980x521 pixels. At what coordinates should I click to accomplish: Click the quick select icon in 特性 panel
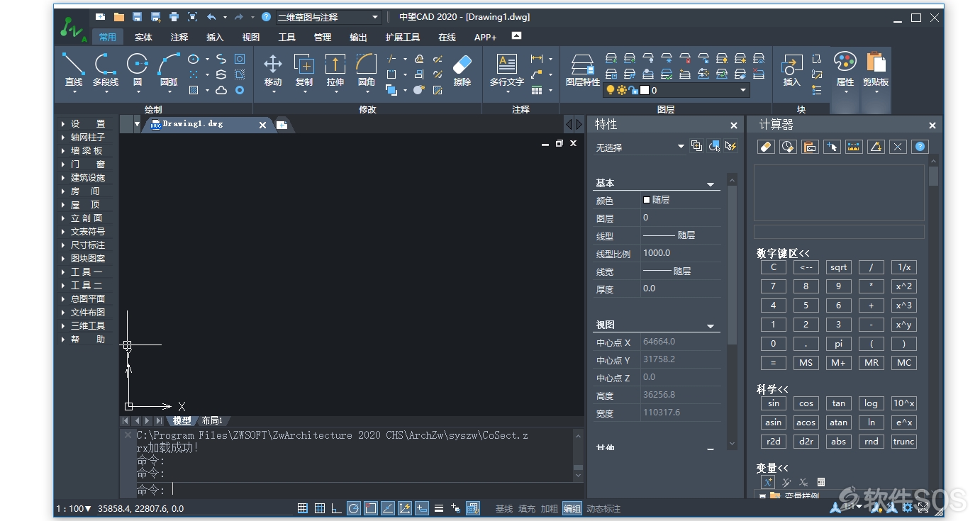(x=731, y=146)
